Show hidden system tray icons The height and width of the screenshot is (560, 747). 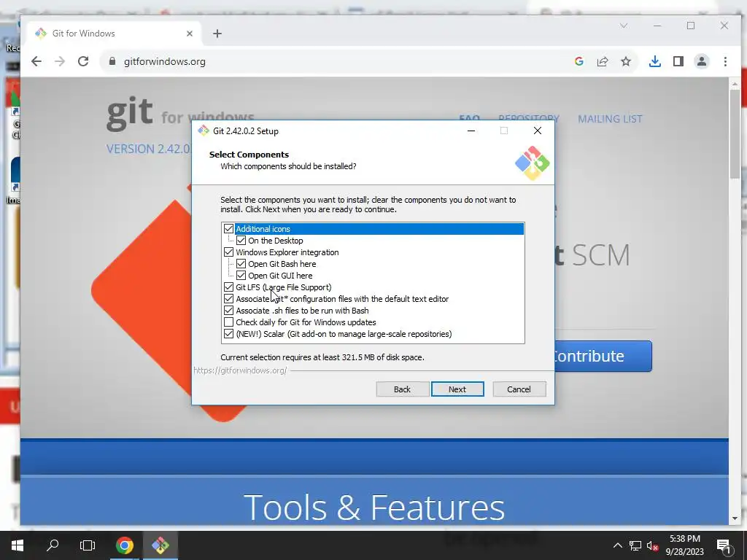click(617, 545)
